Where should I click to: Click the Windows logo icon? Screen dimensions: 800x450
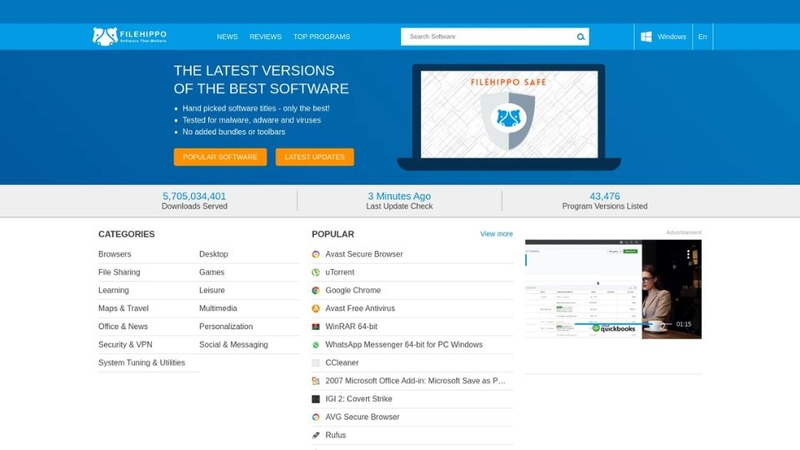[x=646, y=37]
